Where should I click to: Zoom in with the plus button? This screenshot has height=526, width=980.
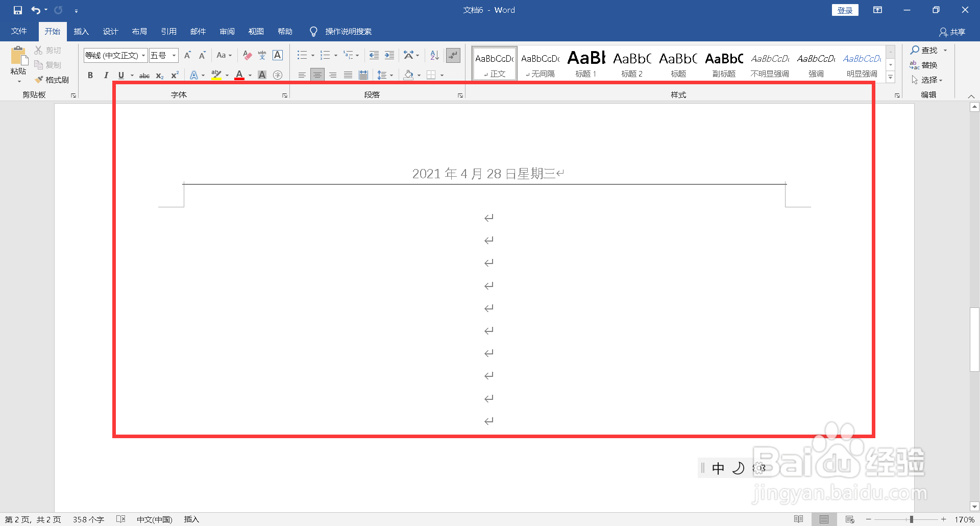pyautogui.click(x=944, y=519)
